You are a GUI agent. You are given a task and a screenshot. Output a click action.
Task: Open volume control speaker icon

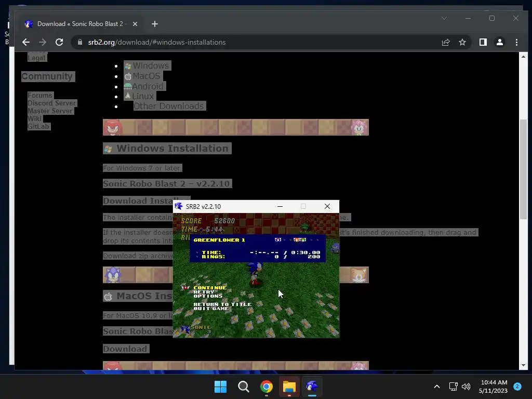pyautogui.click(x=466, y=387)
